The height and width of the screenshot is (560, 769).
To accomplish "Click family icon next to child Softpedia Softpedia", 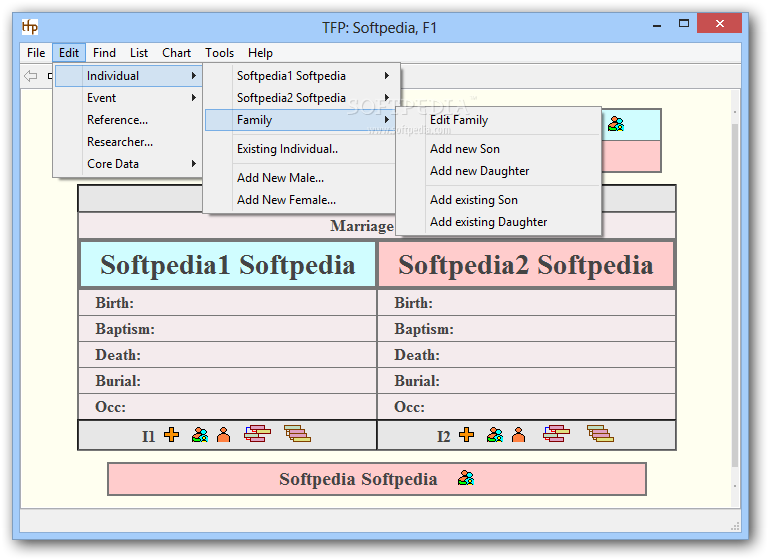I will 466,478.
